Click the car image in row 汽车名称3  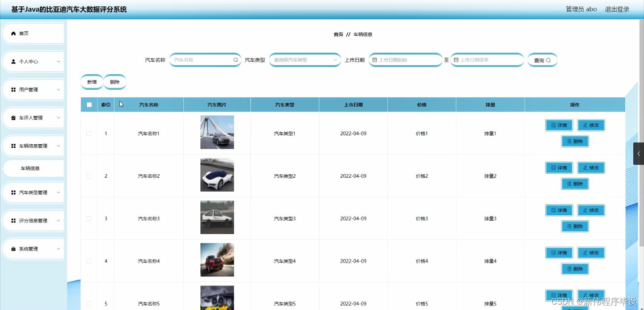[217, 217]
